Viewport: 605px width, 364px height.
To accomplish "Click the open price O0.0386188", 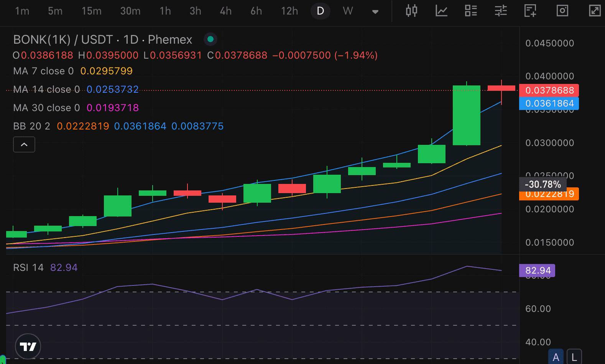I will [43, 55].
